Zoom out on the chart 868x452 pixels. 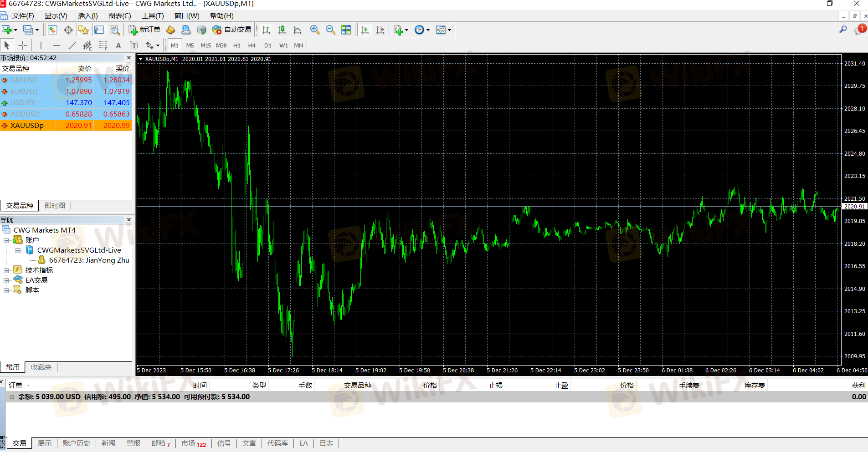tap(330, 30)
